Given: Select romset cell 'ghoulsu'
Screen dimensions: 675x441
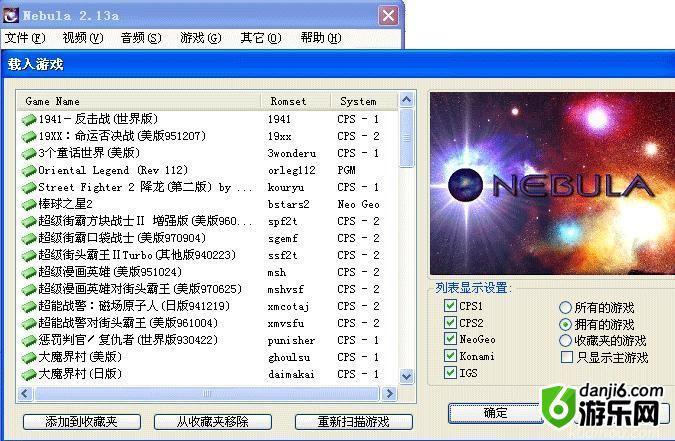Looking at the screenshot, I should click(289, 357).
